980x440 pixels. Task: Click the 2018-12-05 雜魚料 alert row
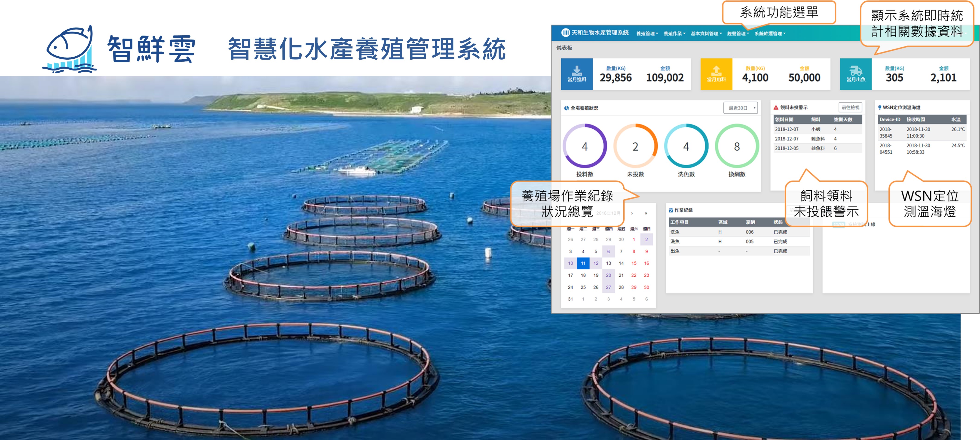tap(818, 148)
